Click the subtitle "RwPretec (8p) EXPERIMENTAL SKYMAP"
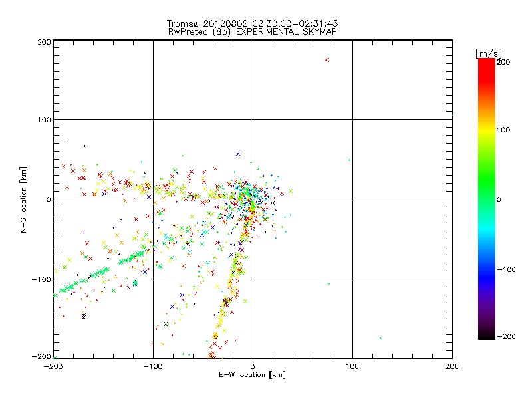This screenshot has width=532, height=399. click(253, 31)
